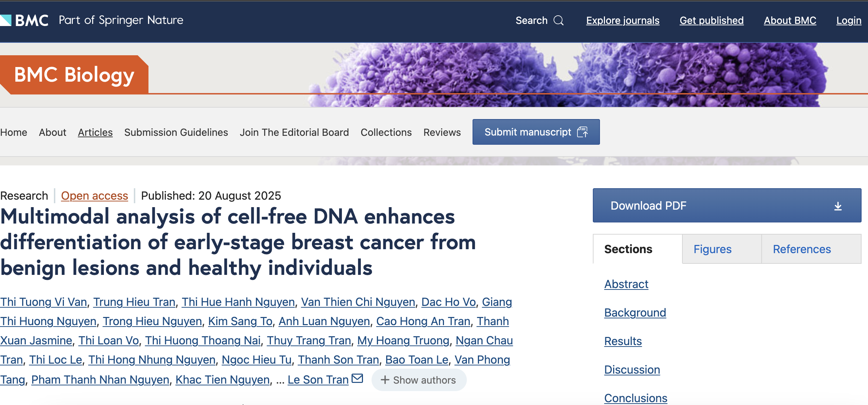This screenshot has height=405, width=868.
Task: Open author profile of Le Son Tran
Action: click(x=317, y=379)
